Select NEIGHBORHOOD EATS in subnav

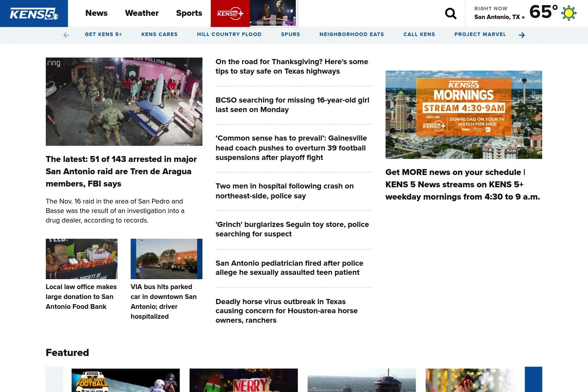(352, 34)
